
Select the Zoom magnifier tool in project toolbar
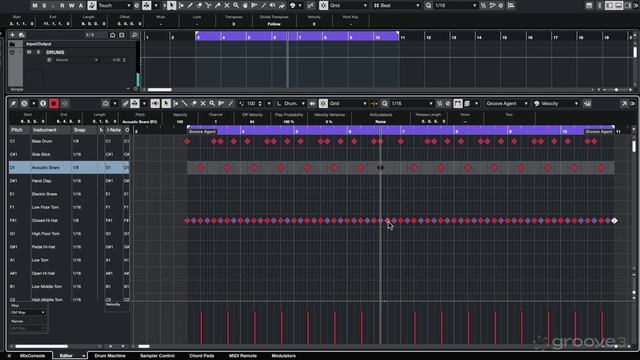(236, 6)
